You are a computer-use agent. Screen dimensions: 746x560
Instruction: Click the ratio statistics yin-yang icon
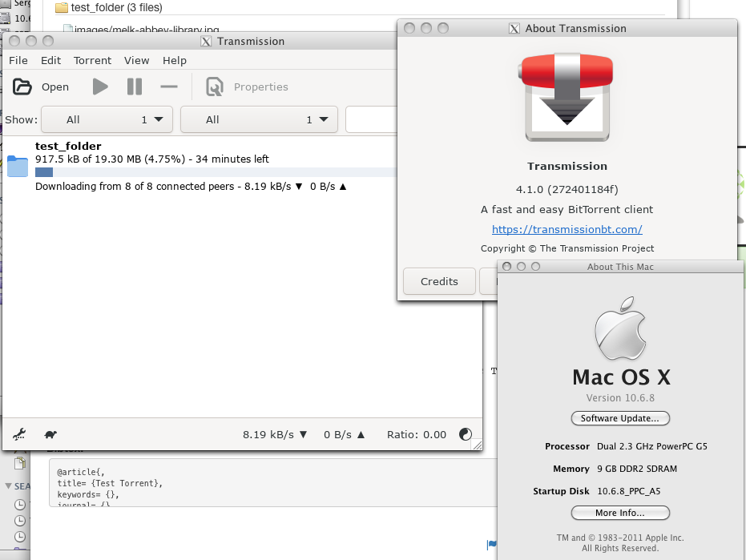point(466,434)
